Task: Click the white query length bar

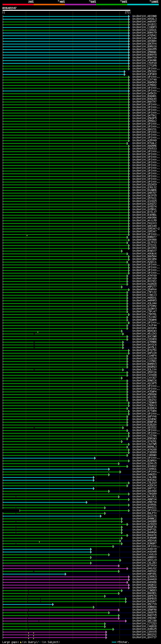Action: pyautogui.click(x=66, y=11)
